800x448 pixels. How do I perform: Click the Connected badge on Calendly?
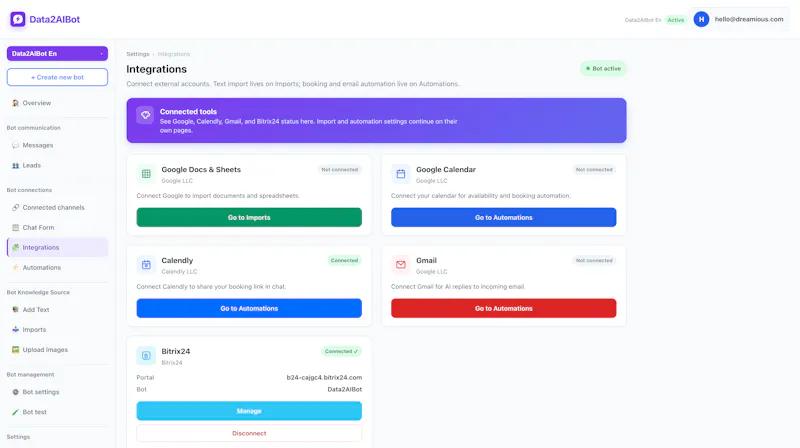tap(344, 261)
